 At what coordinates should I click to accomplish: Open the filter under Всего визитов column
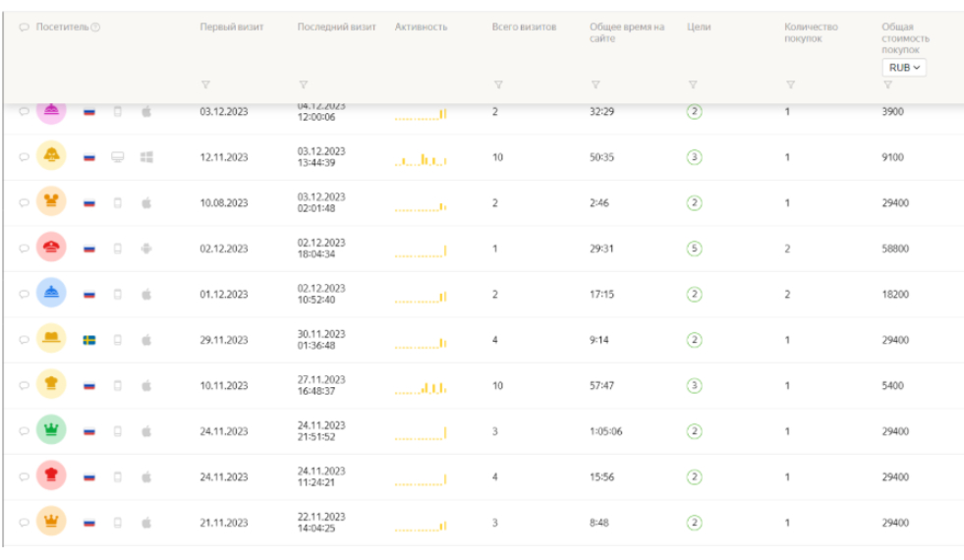click(x=497, y=84)
